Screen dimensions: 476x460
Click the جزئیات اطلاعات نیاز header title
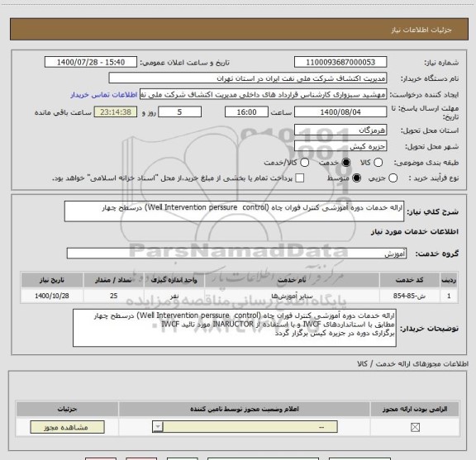(x=421, y=30)
